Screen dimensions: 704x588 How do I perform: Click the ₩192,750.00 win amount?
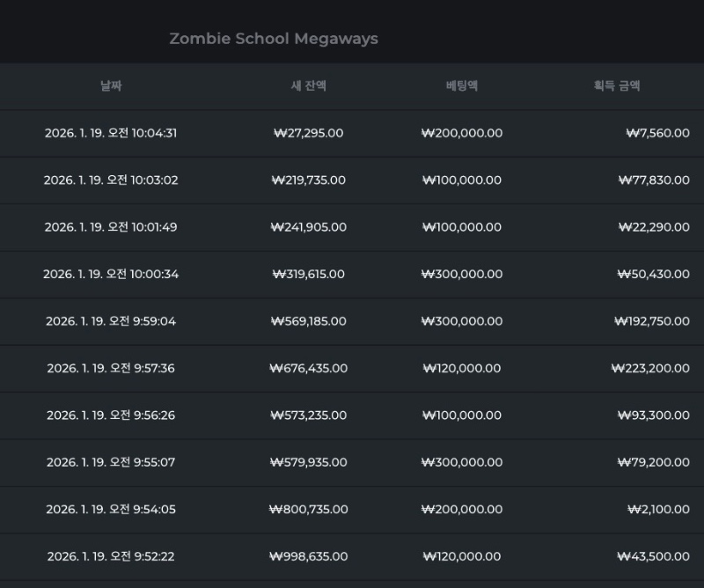click(x=651, y=321)
